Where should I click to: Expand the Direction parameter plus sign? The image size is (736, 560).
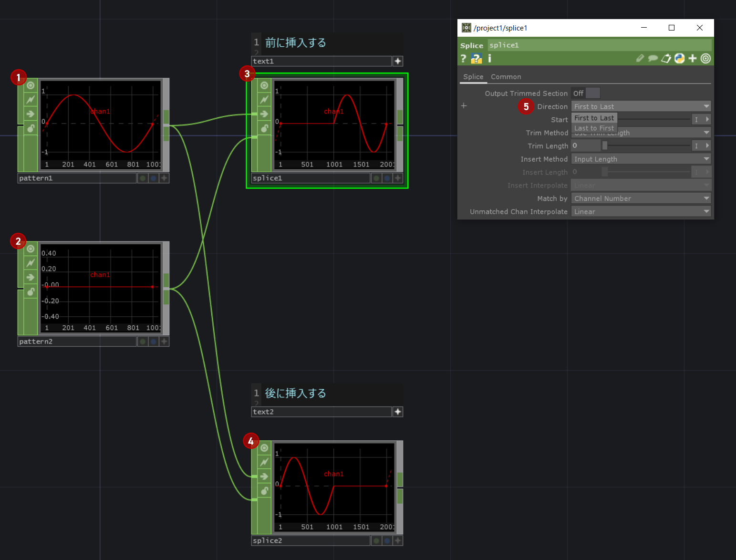tap(464, 106)
